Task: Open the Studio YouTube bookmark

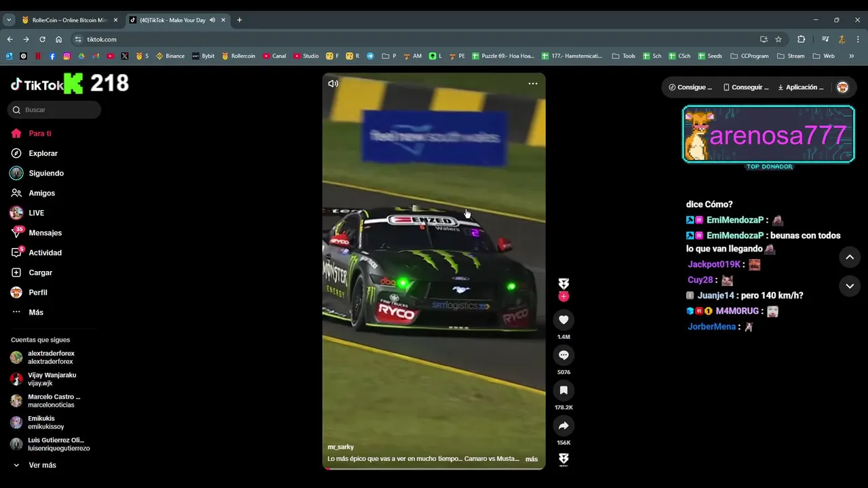Action: click(306, 56)
